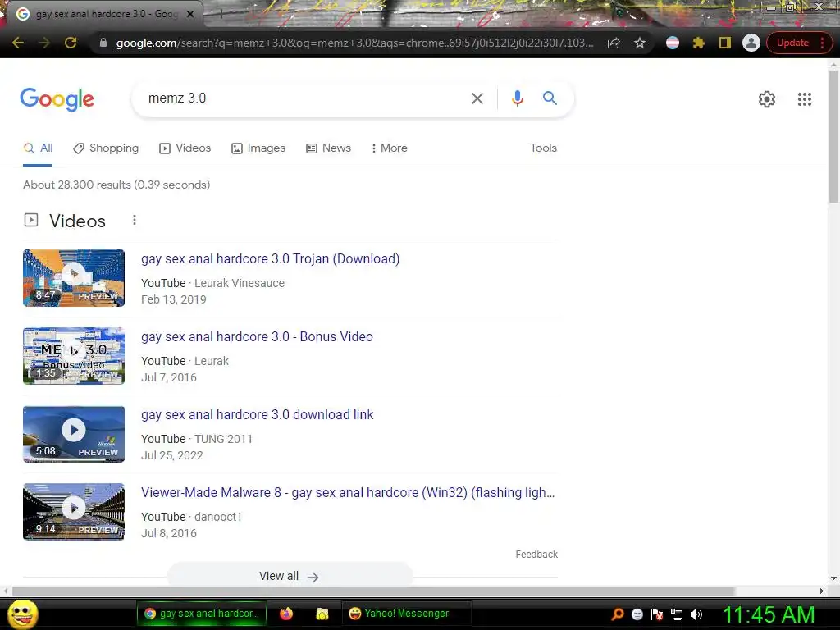Open the volume speaker tray icon
This screenshot has width=840, height=630.
pyautogui.click(x=696, y=614)
